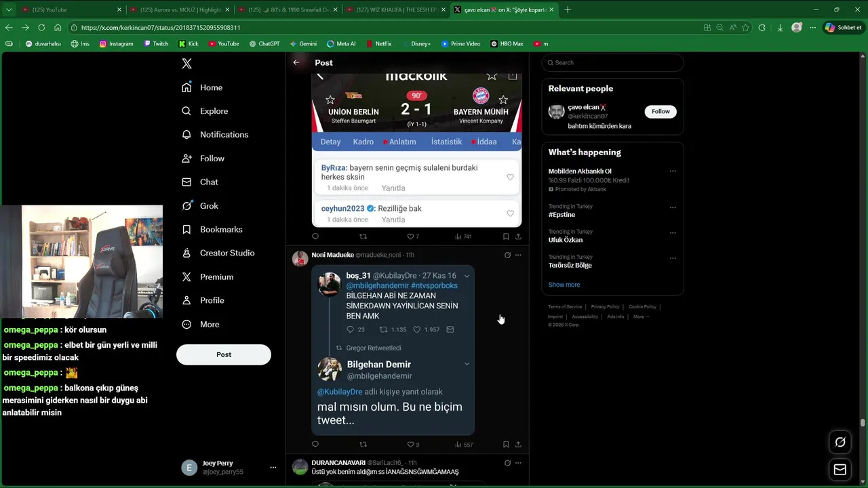The height and width of the screenshot is (488, 868).
Task: Click the Post compose button
Action: [x=224, y=354]
